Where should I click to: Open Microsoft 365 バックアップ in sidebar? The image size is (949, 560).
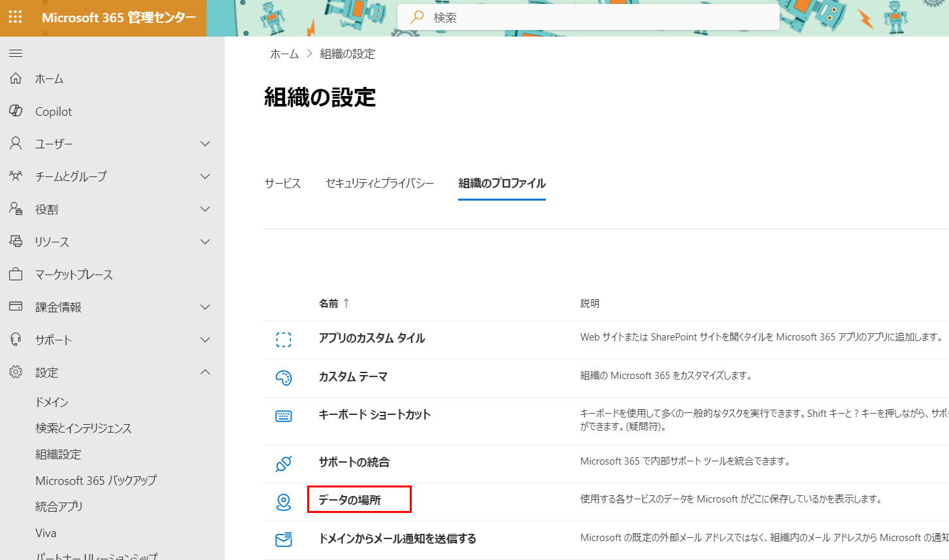pos(96,480)
